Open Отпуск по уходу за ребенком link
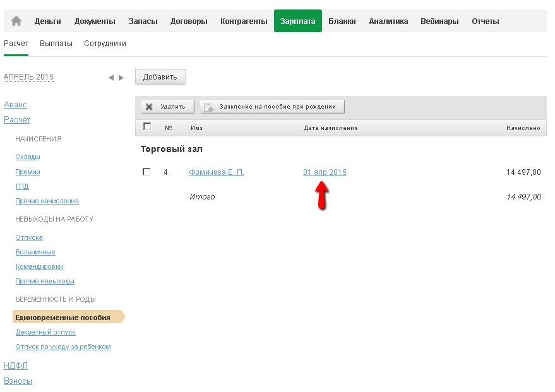 [63, 347]
